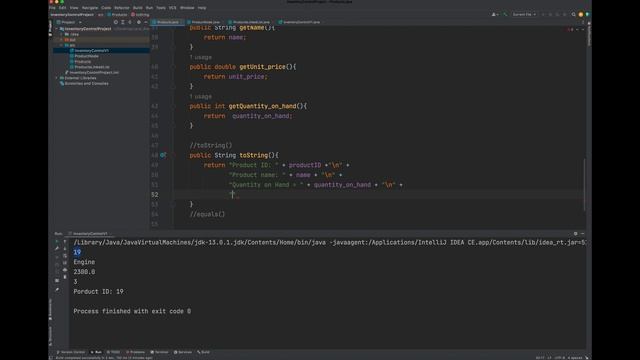Open the Current File run configuration dropdown
Screen dimensions: 640x360
(x=524, y=14)
